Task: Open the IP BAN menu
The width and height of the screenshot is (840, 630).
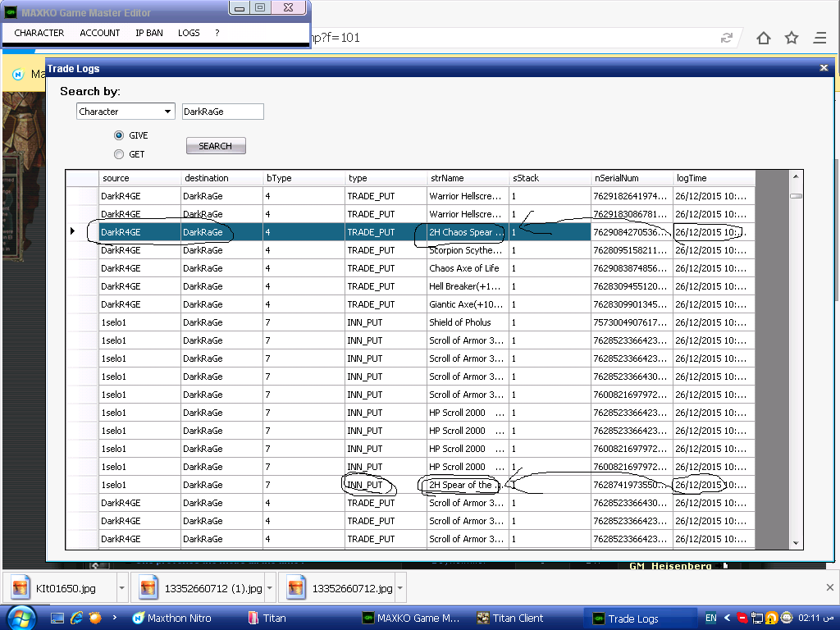Action: [149, 33]
